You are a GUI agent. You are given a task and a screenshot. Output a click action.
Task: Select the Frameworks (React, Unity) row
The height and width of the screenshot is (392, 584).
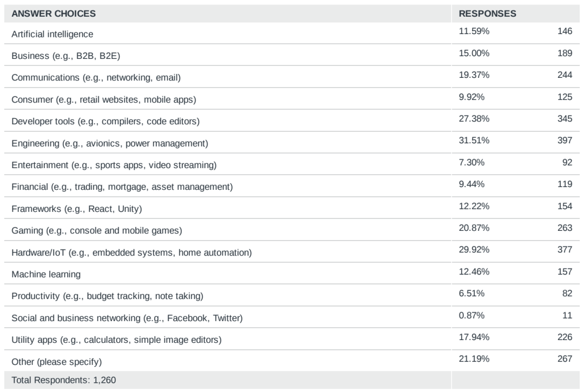pos(291,208)
